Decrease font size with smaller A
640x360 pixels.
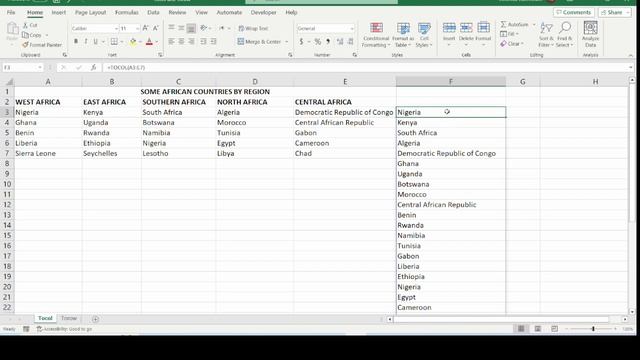[156, 28]
